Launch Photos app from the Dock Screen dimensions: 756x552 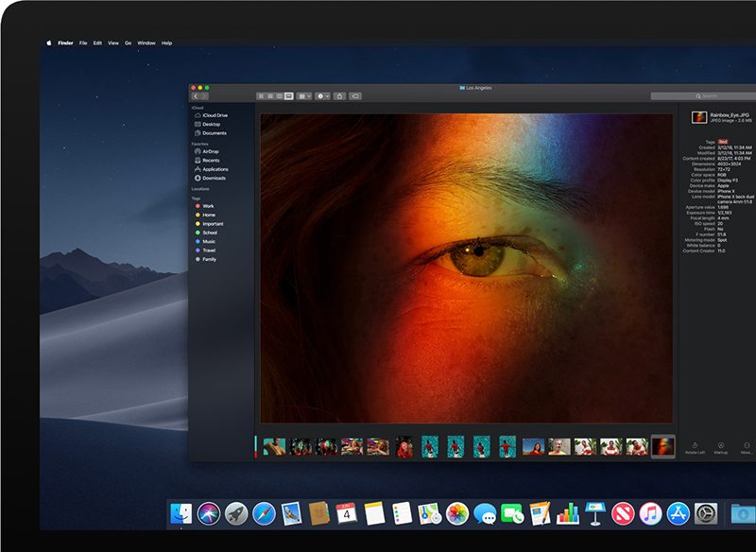coord(457,513)
